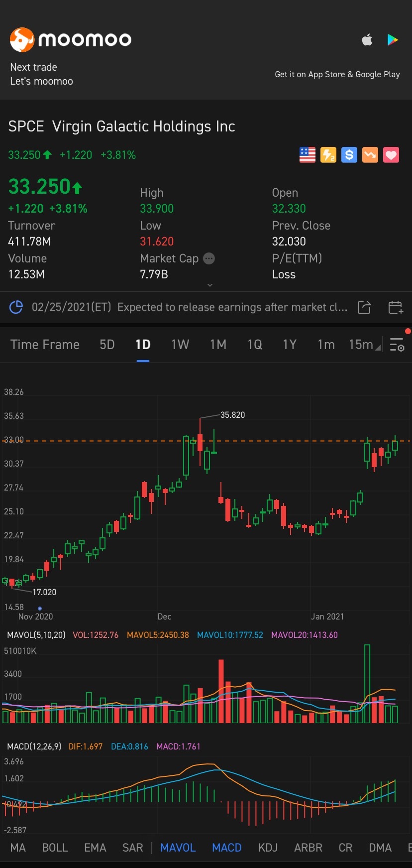Open the Google Play icon

(393, 40)
